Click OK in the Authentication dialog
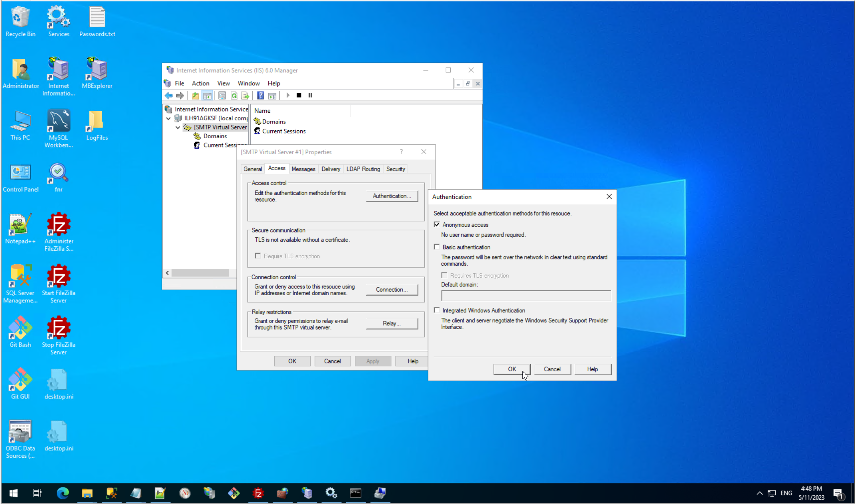The height and width of the screenshot is (504, 855). pyautogui.click(x=512, y=369)
